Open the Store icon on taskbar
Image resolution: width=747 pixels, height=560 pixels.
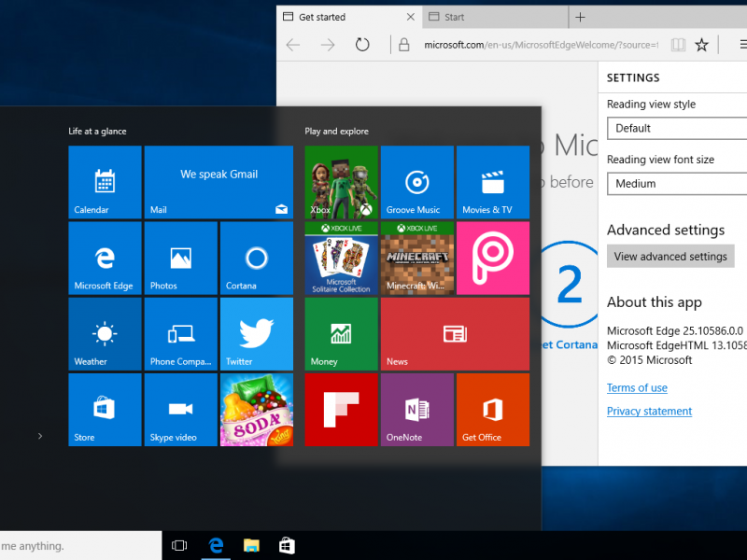[287, 546]
